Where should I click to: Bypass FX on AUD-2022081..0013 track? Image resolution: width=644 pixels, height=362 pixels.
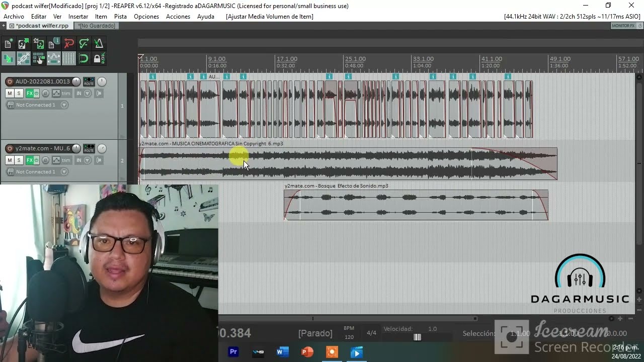point(36,93)
